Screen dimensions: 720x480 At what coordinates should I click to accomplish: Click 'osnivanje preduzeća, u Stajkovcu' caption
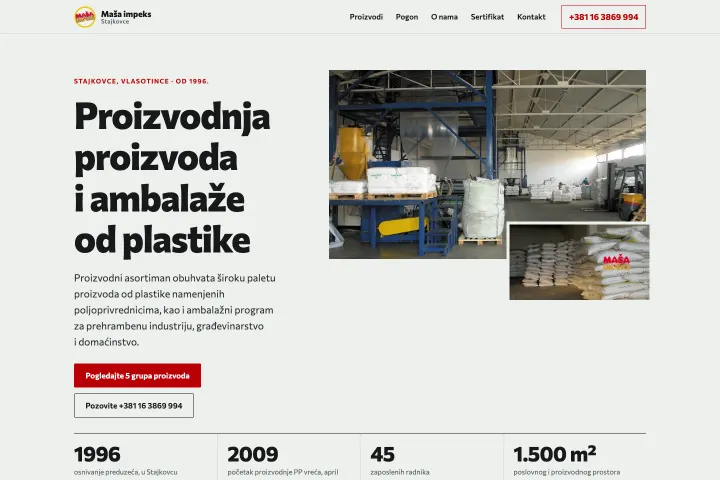125,472
